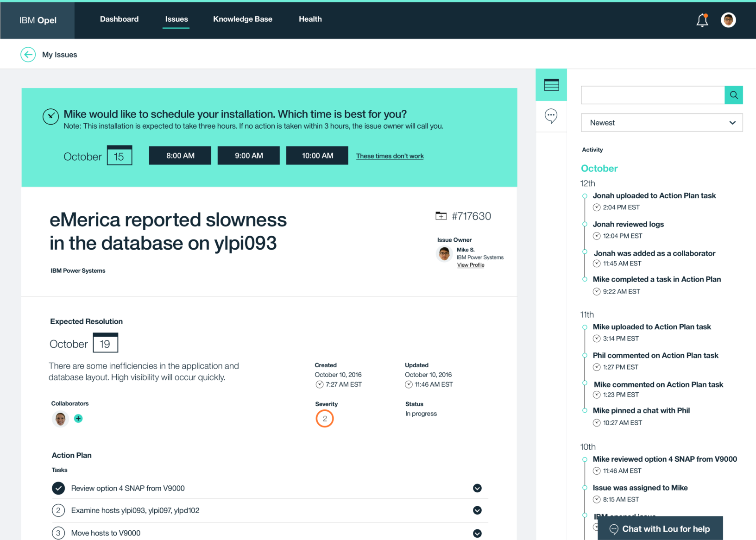Click the 11:46 AM EST updated time
This screenshot has width=756, height=540.
[434, 384]
